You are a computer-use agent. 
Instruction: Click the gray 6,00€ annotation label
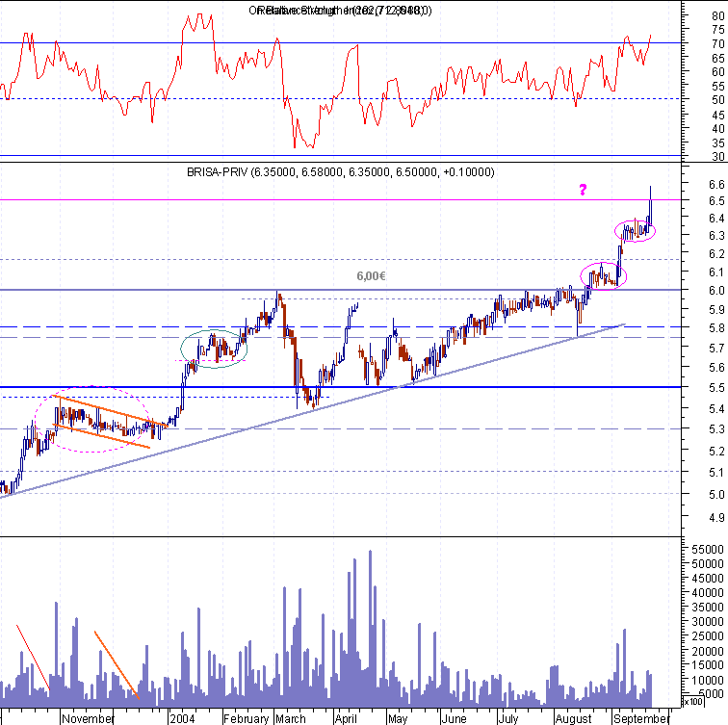tap(371, 276)
